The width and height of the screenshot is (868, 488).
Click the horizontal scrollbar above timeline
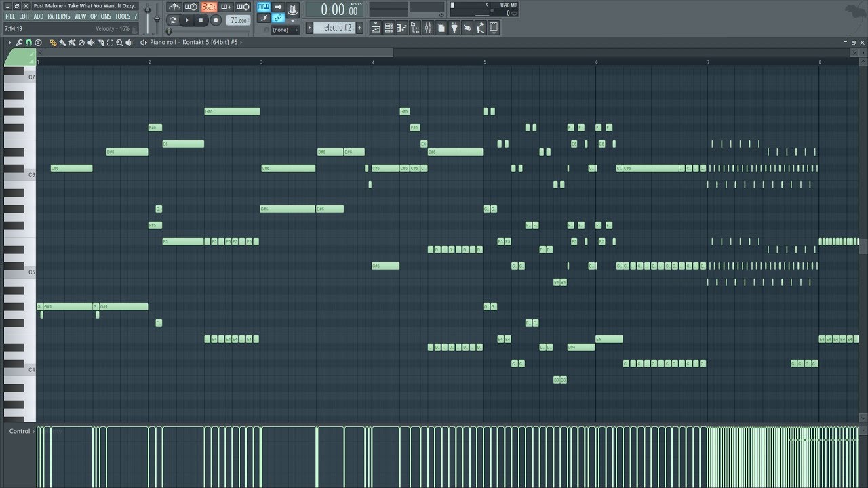(216, 52)
